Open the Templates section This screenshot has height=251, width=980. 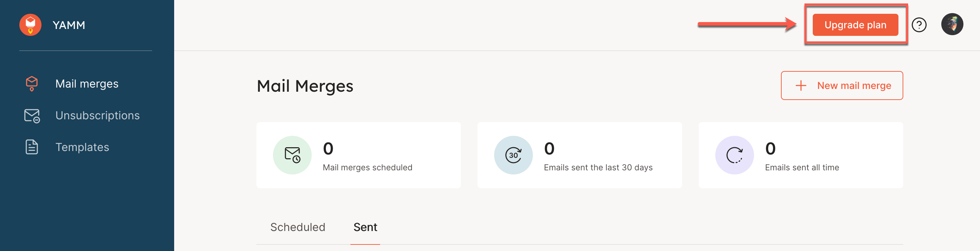(82, 147)
